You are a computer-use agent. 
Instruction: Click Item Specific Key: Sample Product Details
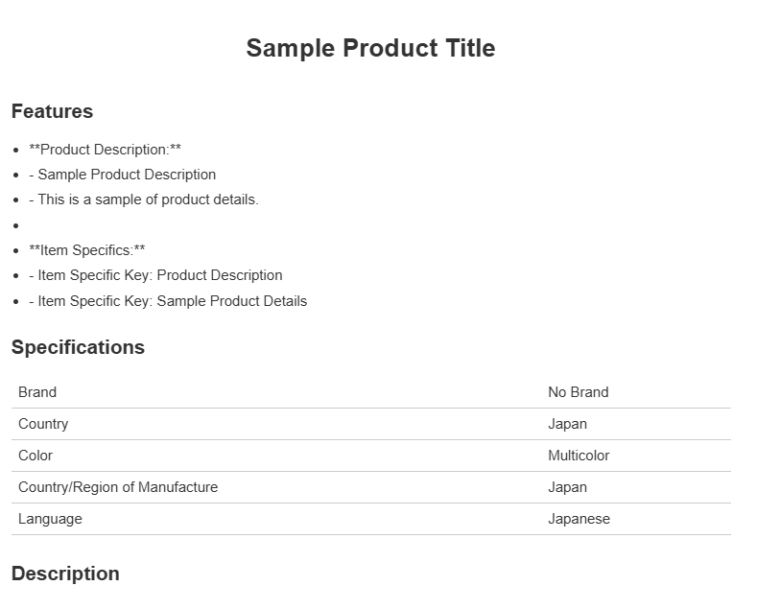pyautogui.click(x=167, y=299)
